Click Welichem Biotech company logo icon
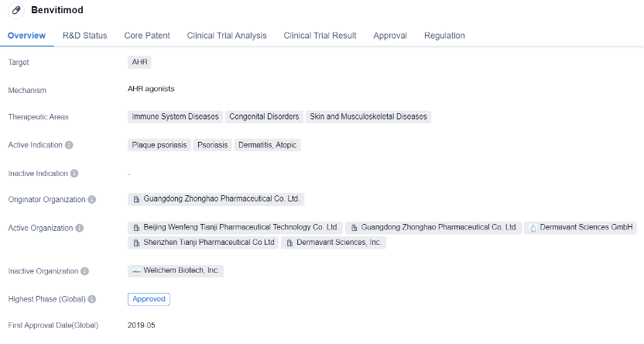Screen dimensions: 644x344 pos(136,270)
